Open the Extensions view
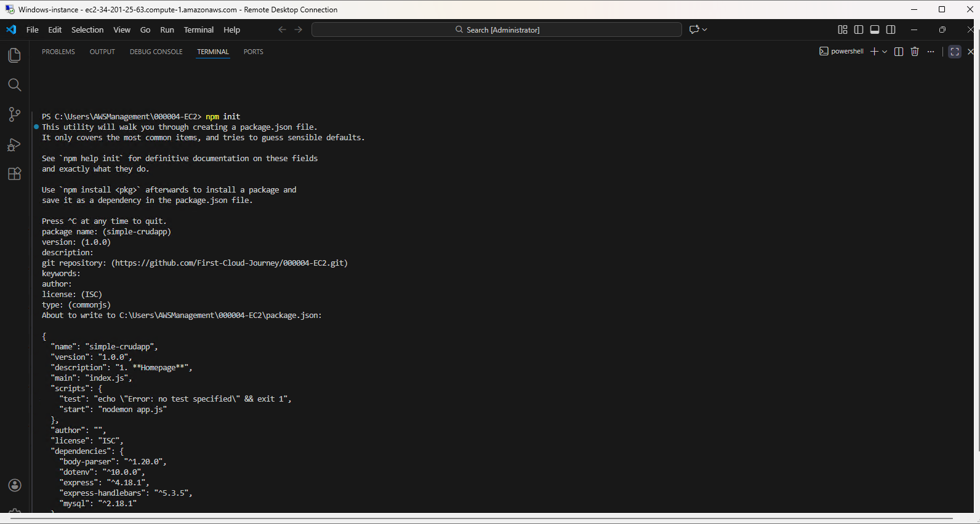980x524 pixels. click(14, 174)
